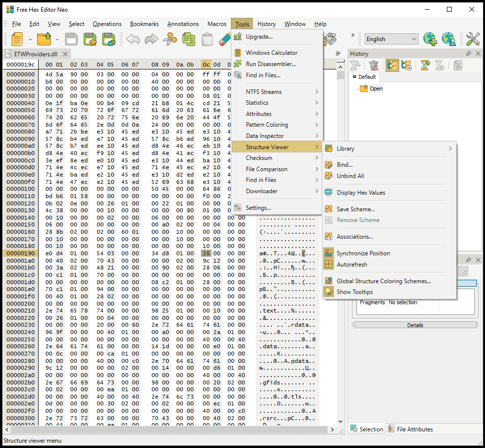Click the globe with green plus icon

[430, 39]
